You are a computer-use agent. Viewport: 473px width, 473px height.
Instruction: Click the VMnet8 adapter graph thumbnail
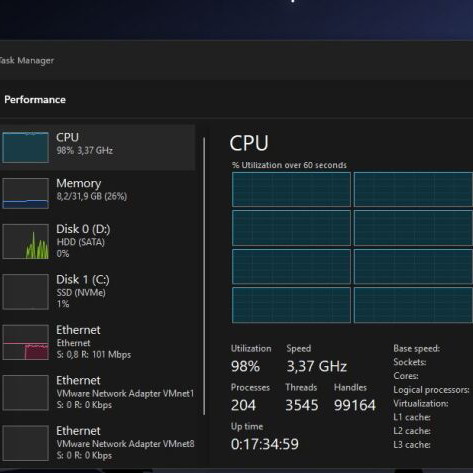point(25,443)
